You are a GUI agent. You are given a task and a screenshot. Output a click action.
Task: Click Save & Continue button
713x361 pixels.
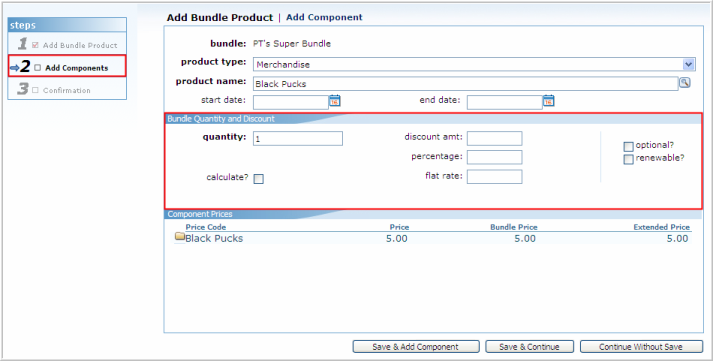529,346
